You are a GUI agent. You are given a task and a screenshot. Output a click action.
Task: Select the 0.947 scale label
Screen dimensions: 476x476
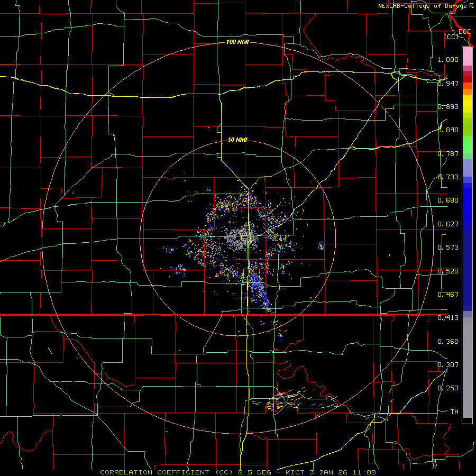(448, 83)
